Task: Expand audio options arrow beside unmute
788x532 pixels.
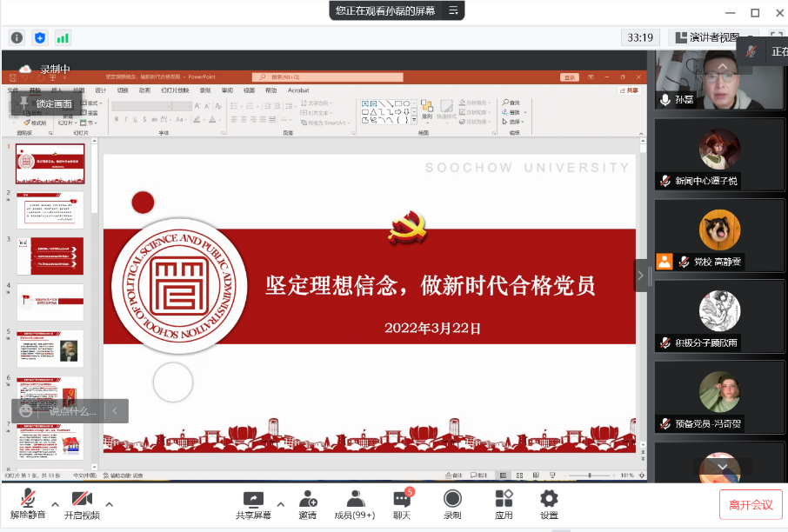Action: point(55,504)
